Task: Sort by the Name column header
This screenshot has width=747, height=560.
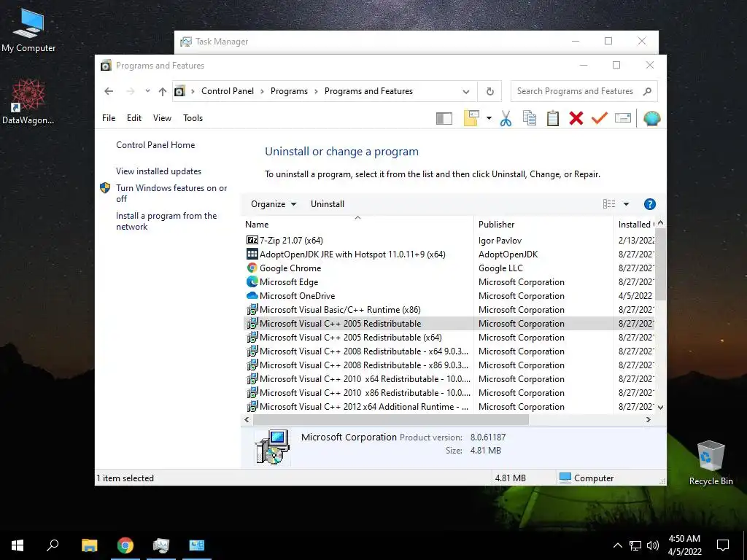Action: point(357,225)
